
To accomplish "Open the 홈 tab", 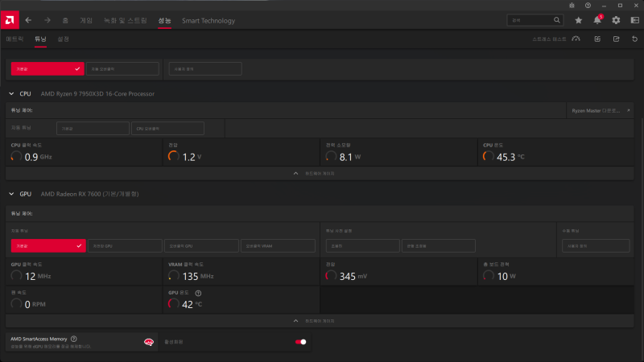I will pos(65,21).
